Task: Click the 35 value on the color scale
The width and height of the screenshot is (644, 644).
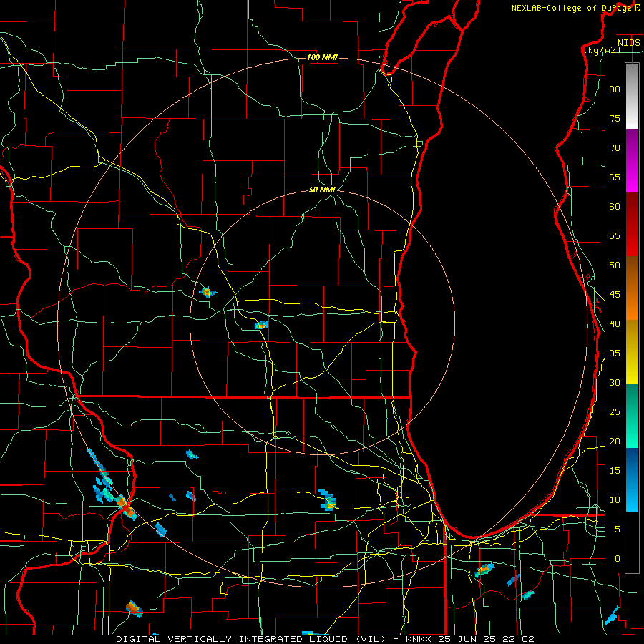Action: 615,353
